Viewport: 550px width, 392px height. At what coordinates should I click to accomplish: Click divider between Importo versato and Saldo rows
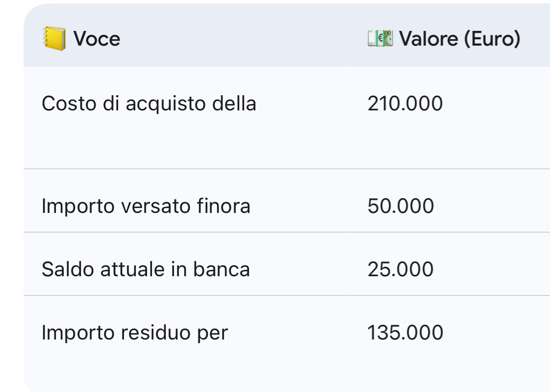[181, 232]
